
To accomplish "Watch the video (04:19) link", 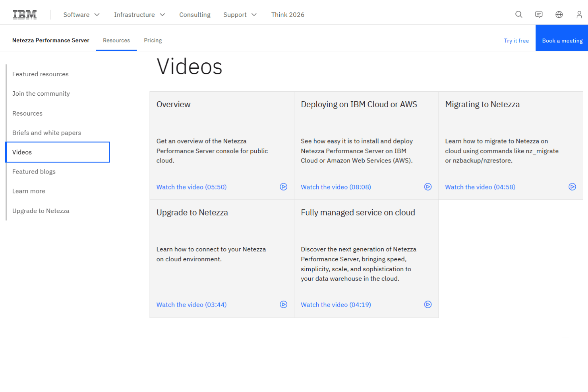I will 336,305.
